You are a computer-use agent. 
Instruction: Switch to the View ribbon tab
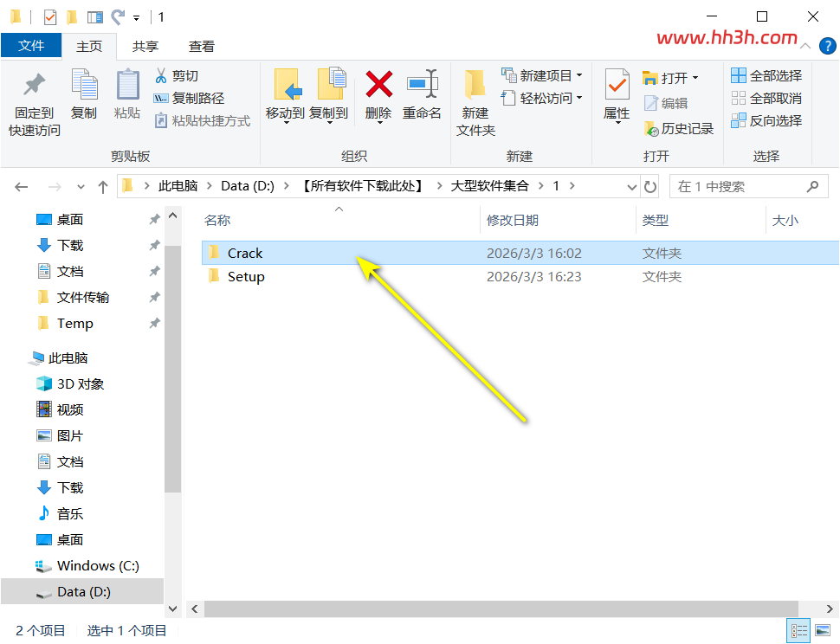201,47
